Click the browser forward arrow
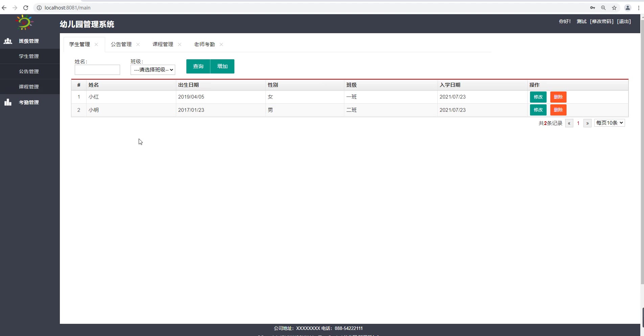644x336 pixels. [x=15, y=8]
